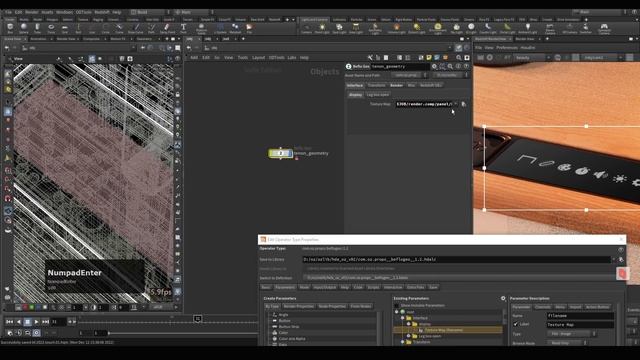Switch to the Render tab in parameters
Screen dimensions: 640x360
click(396, 85)
